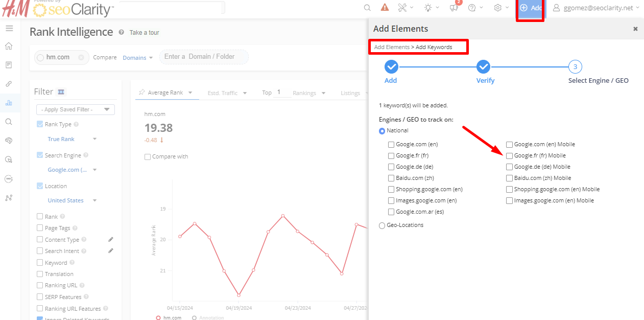644x320 pixels.
Task: Click the Take a tour link
Action: (x=144, y=33)
